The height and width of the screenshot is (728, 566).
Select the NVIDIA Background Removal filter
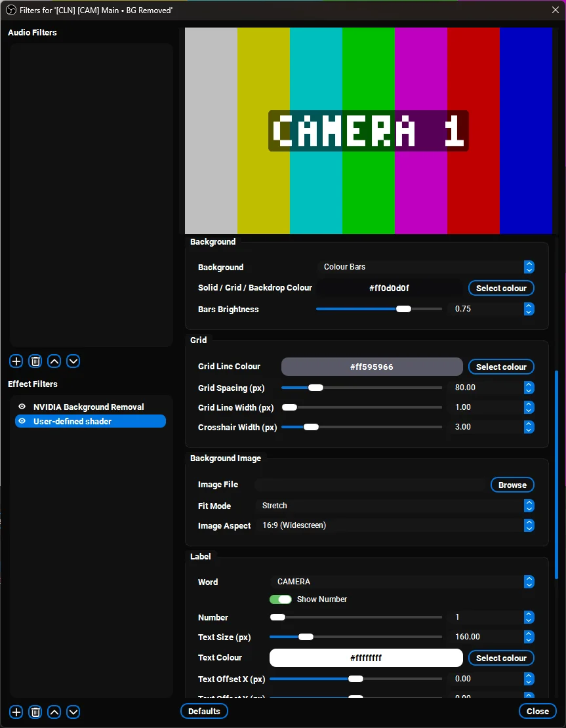91,407
